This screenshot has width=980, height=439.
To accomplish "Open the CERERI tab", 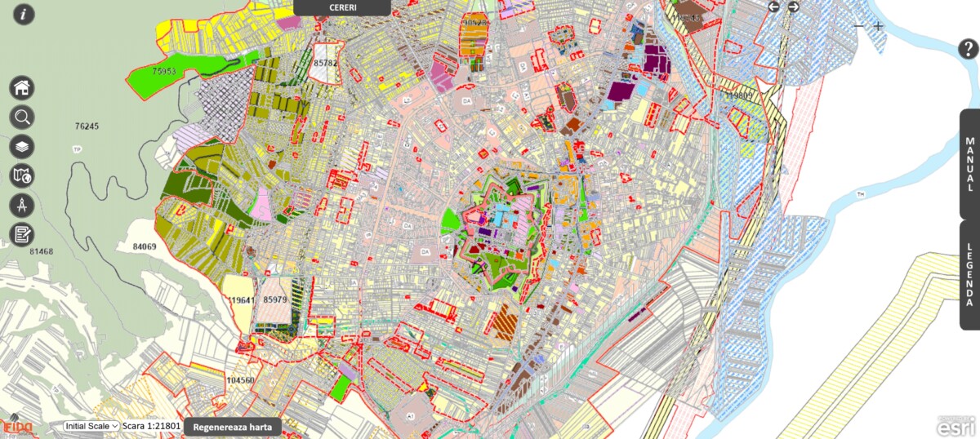I will (342, 7).
